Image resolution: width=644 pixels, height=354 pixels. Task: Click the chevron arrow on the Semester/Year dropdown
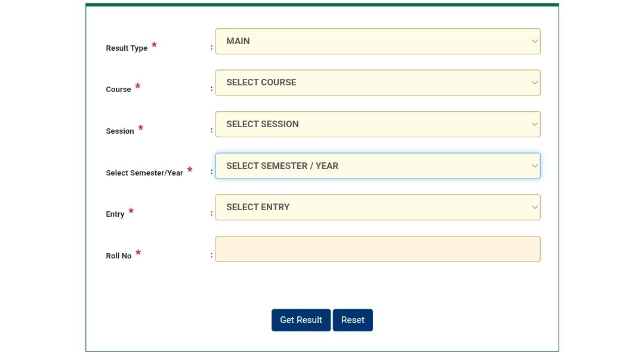pos(534,166)
